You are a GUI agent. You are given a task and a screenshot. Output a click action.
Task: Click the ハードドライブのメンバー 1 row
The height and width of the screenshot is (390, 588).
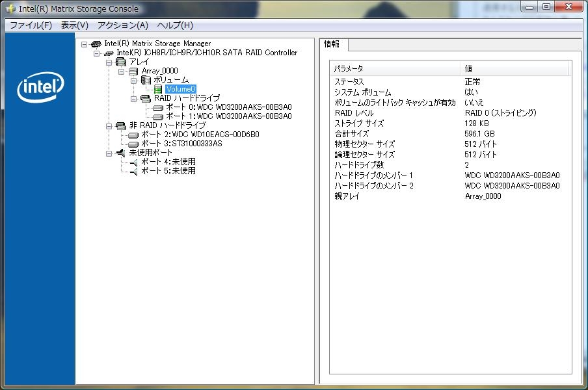(x=450, y=175)
